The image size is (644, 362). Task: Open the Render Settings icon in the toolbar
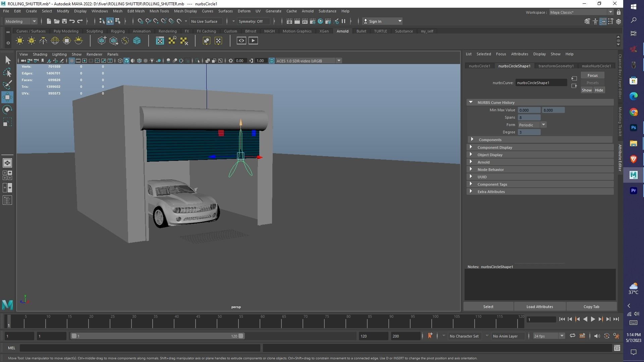(313, 21)
